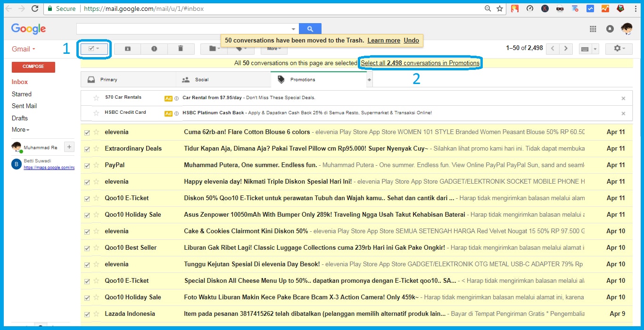This screenshot has width=644, height=330.
Task: Open the Starred folder
Action: pyautogui.click(x=22, y=94)
